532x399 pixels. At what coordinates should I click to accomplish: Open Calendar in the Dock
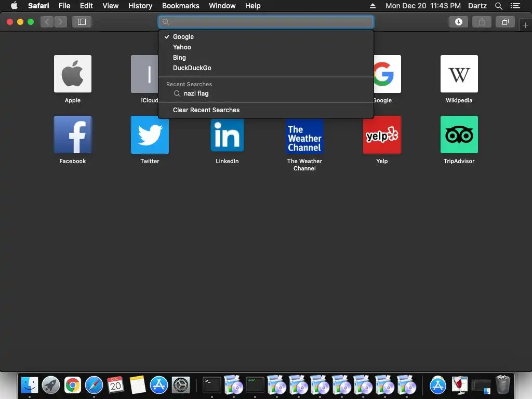(115, 385)
